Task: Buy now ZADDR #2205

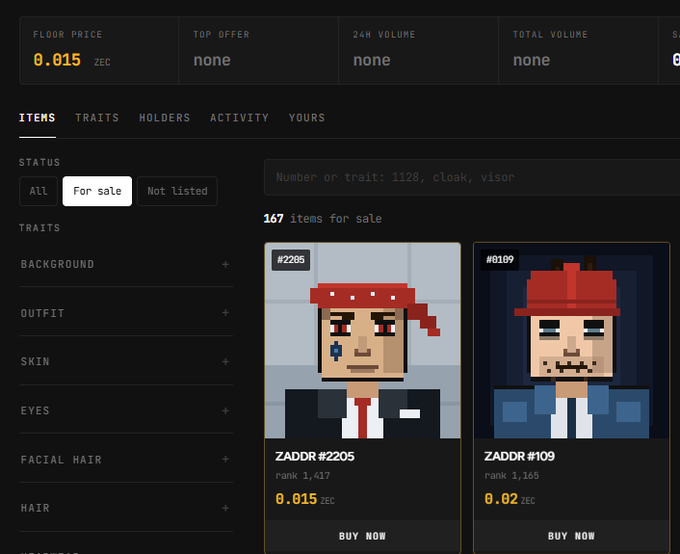Action: pos(363,536)
